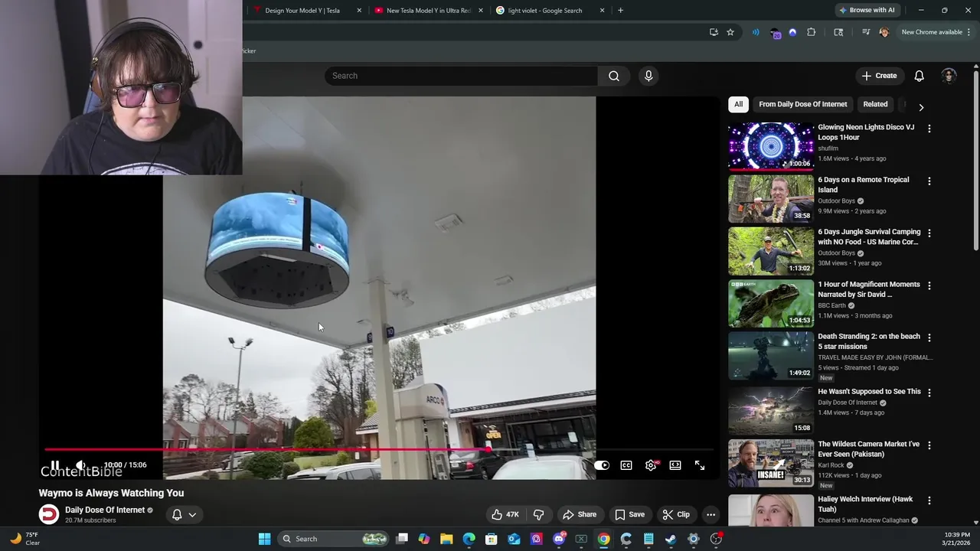980x551 pixels.
Task: Open File Explorer from taskbar
Action: 446,539
